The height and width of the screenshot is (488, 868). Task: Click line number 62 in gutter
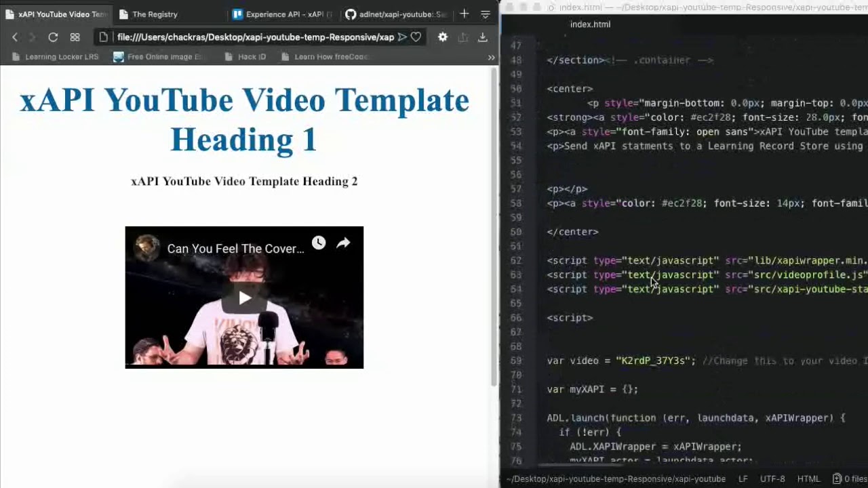(515, 260)
